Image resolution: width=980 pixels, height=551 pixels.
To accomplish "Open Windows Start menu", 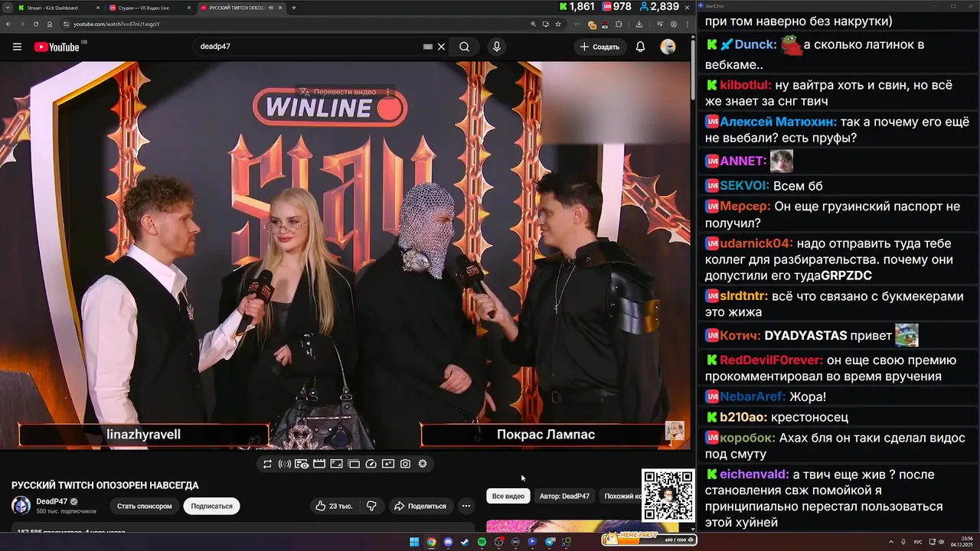I will coord(414,542).
